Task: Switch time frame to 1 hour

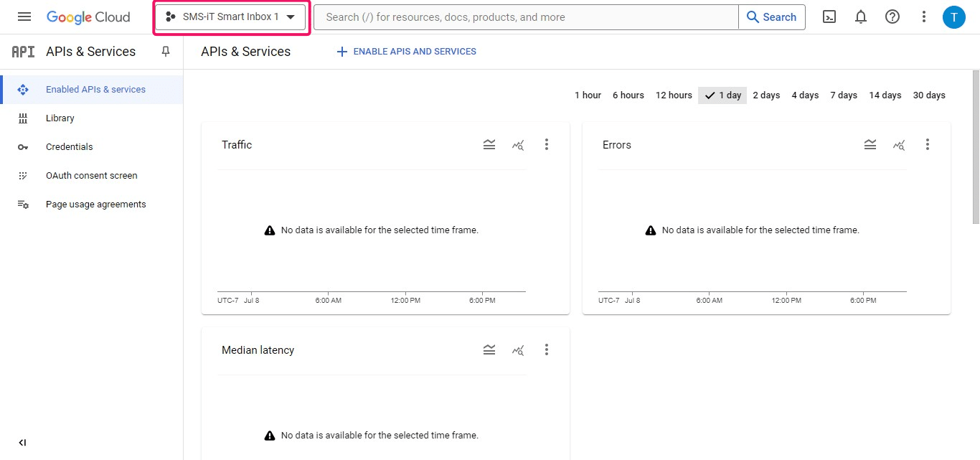Action: 588,94
